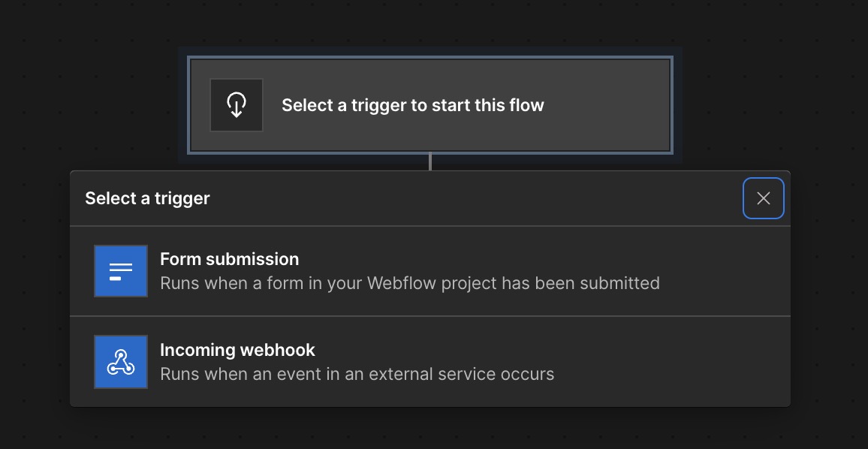
Task: Click the Incoming webhook icon
Action: (121, 362)
